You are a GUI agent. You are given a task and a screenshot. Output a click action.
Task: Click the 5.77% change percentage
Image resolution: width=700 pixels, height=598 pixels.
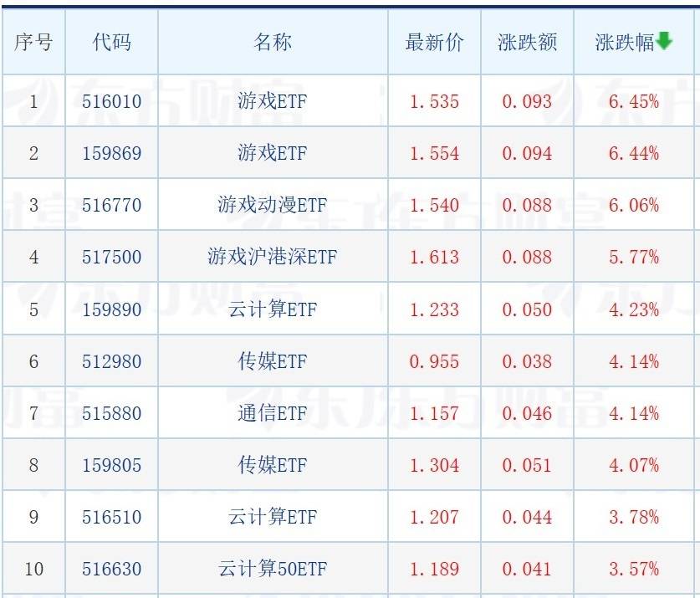(x=634, y=257)
